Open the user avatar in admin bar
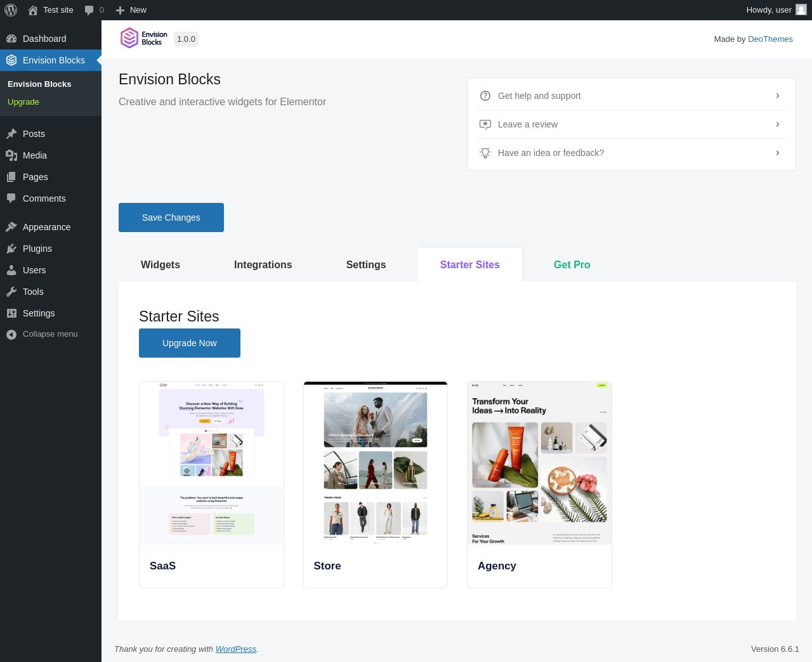The image size is (812, 662). [801, 10]
